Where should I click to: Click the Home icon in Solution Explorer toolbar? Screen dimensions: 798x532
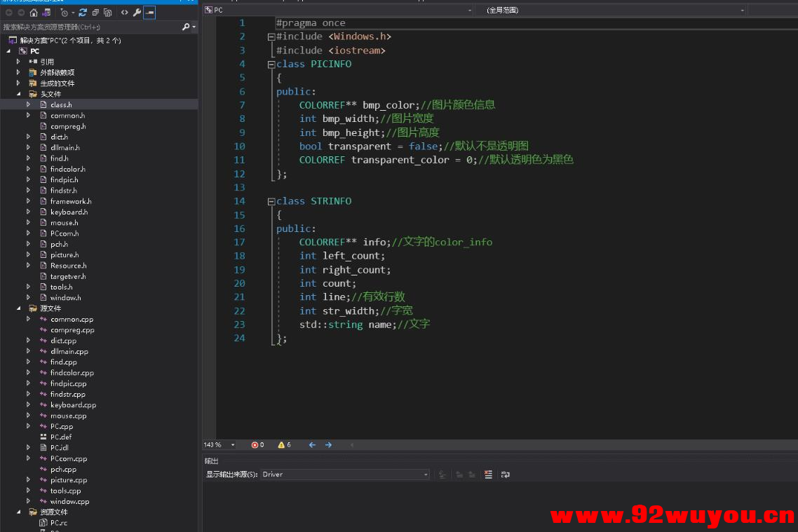pos(33,12)
